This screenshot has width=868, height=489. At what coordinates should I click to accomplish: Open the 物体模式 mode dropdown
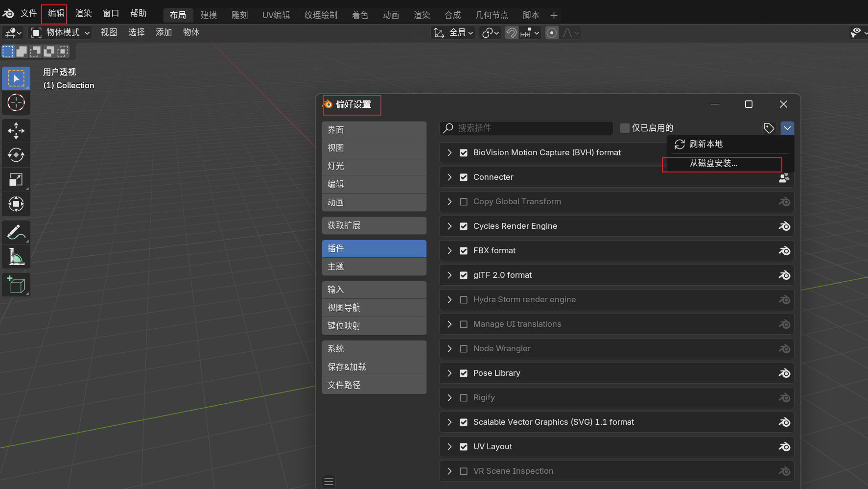(x=60, y=32)
